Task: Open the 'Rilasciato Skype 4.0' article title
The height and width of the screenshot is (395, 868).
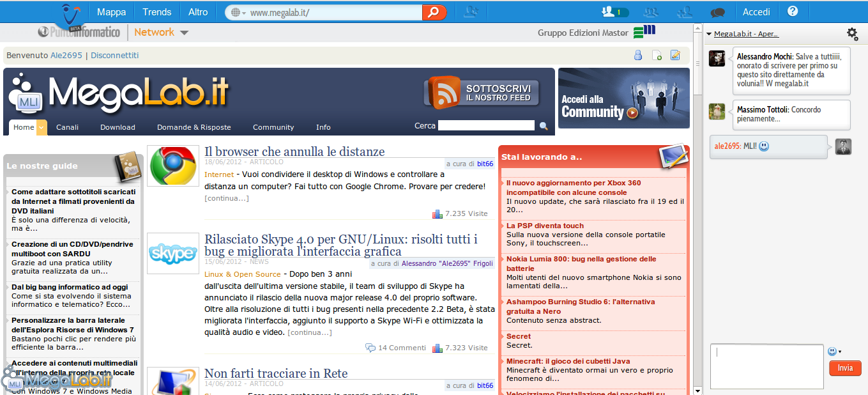Action: click(341, 245)
